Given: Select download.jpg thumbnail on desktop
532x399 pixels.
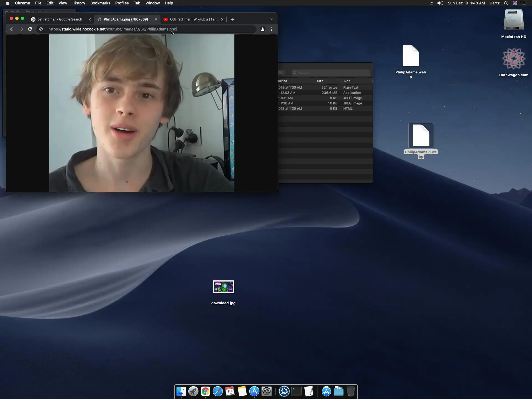Looking at the screenshot, I should click(223, 287).
